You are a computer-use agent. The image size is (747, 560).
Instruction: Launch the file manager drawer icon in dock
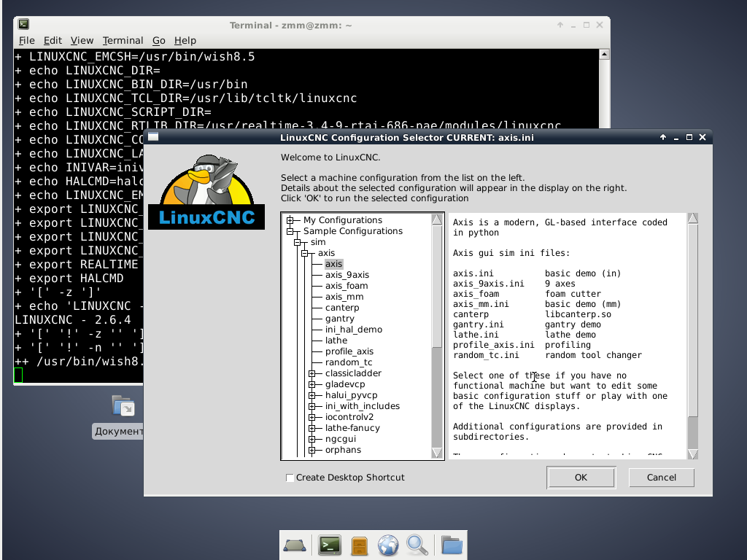(x=359, y=545)
